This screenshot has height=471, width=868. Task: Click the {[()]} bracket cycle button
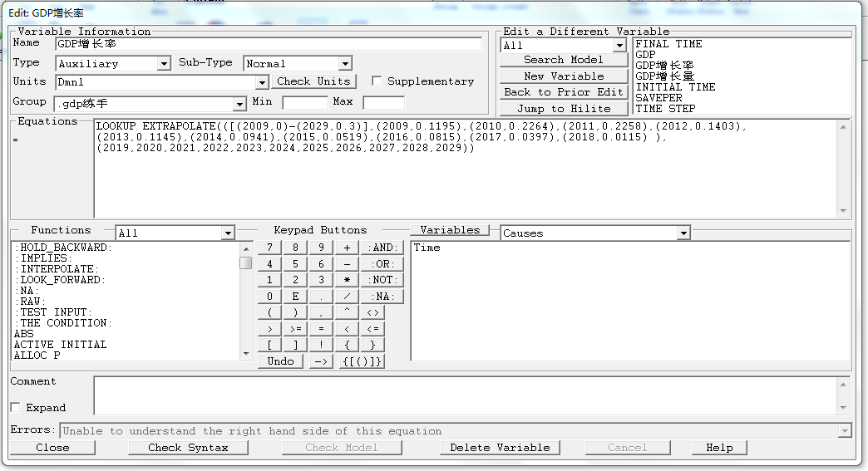coord(362,361)
